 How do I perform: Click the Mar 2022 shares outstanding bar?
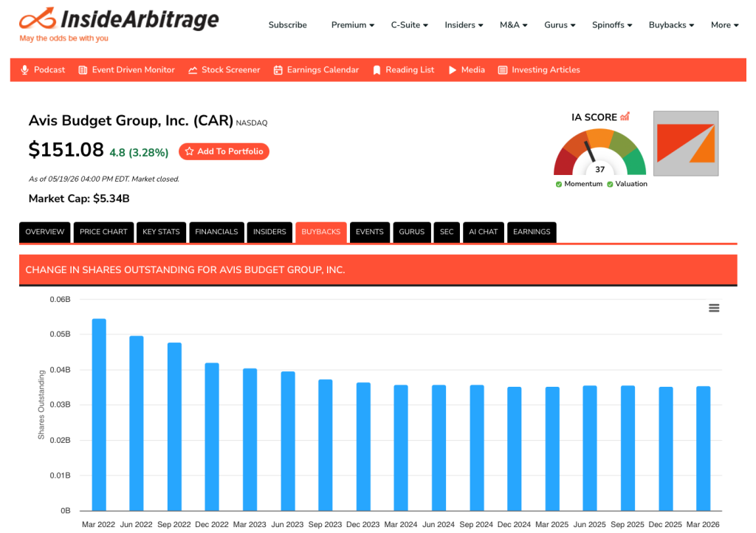pyautogui.click(x=99, y=414)
